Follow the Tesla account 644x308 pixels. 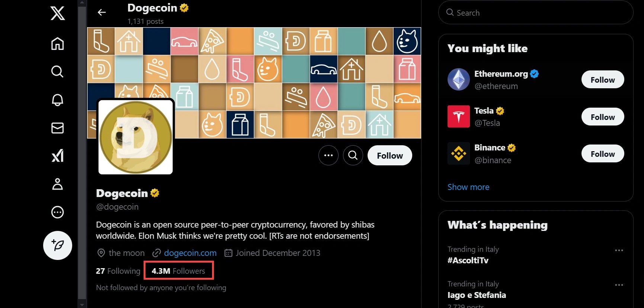(602, 117)
